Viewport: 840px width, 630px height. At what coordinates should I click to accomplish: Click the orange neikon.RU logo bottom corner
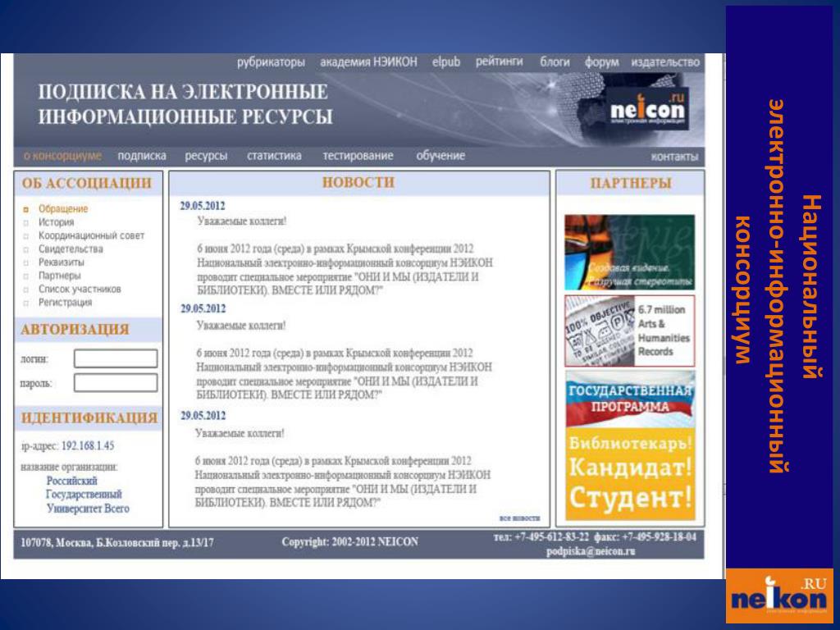coord(779,596)
